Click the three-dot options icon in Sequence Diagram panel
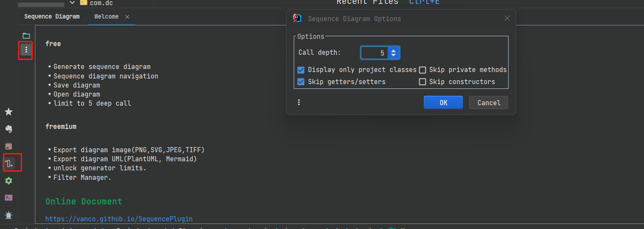Image resolution: width=644 pixels, height=229 pixels. click(x=26, y=50)
